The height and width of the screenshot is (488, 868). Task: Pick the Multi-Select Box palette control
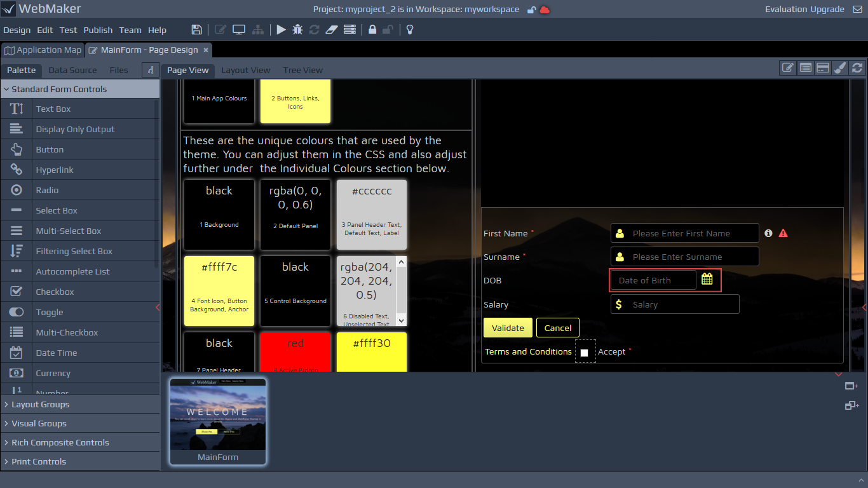80,231
